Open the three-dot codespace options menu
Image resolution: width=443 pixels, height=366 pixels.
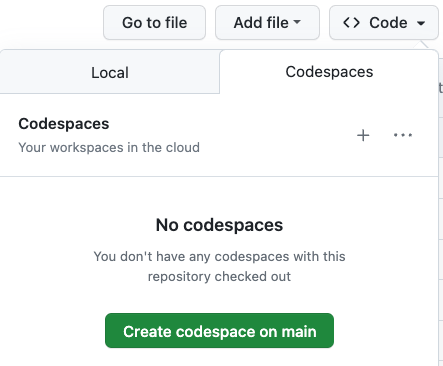click(403, 135)
